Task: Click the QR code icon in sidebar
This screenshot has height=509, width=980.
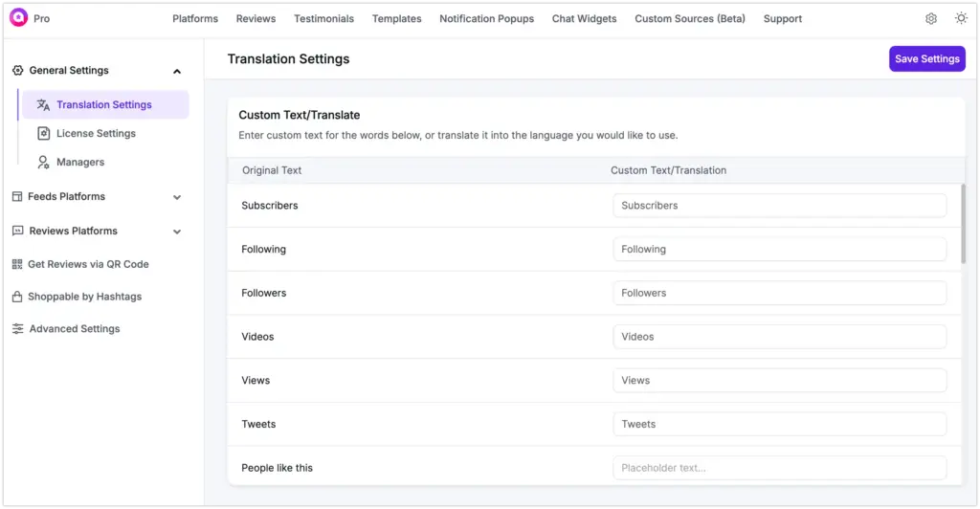Action: 17,264
